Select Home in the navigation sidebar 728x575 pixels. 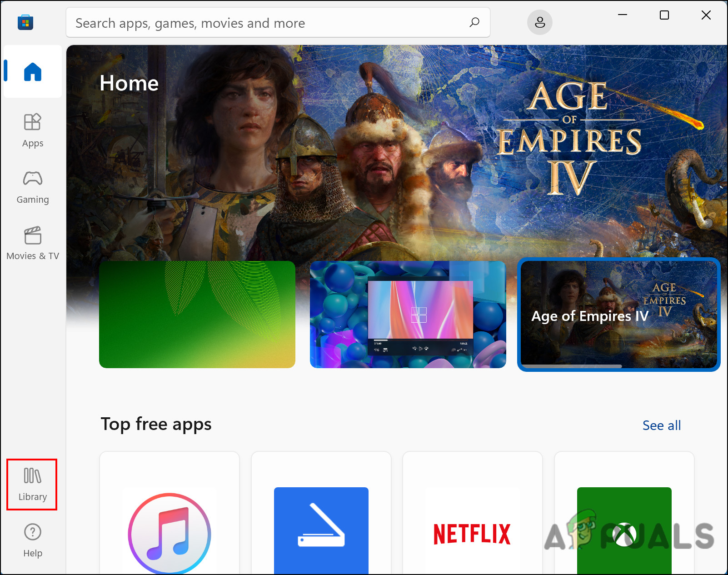(x=32, y=71)
